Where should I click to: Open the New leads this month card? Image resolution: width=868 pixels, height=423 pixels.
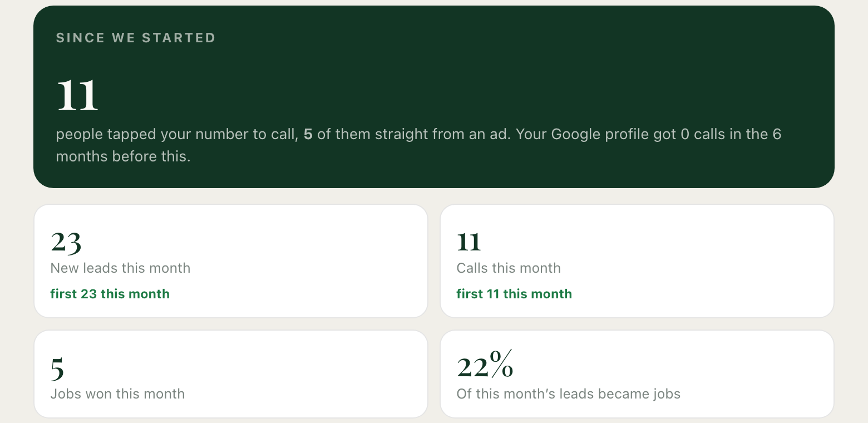click(231, 261)
